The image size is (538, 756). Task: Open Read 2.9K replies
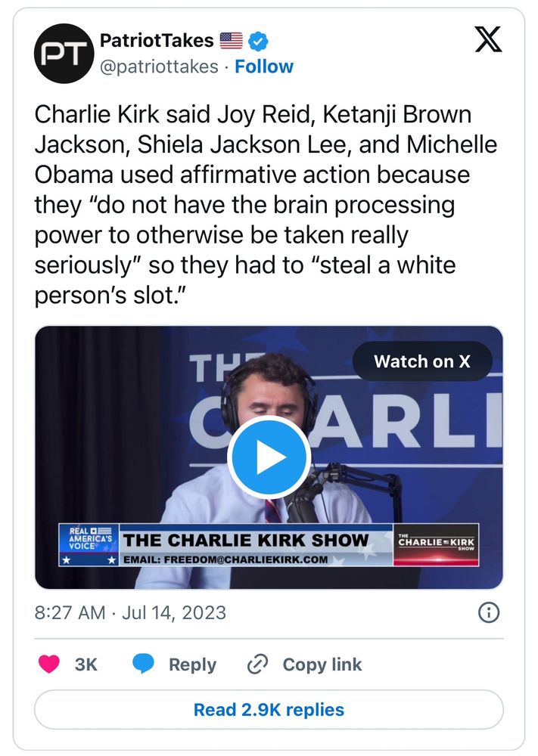click(269, 710)
